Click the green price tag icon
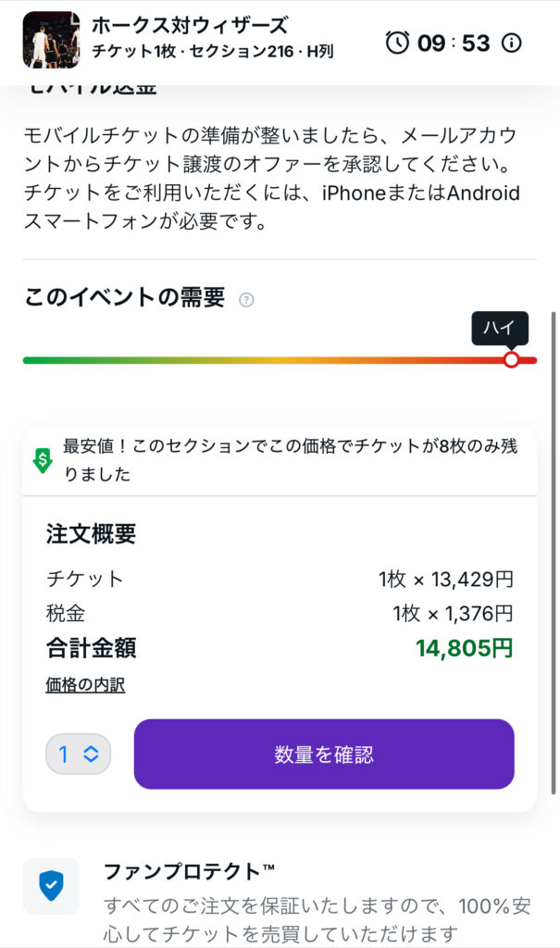560x948 pixels. click(x=43, y=460)
